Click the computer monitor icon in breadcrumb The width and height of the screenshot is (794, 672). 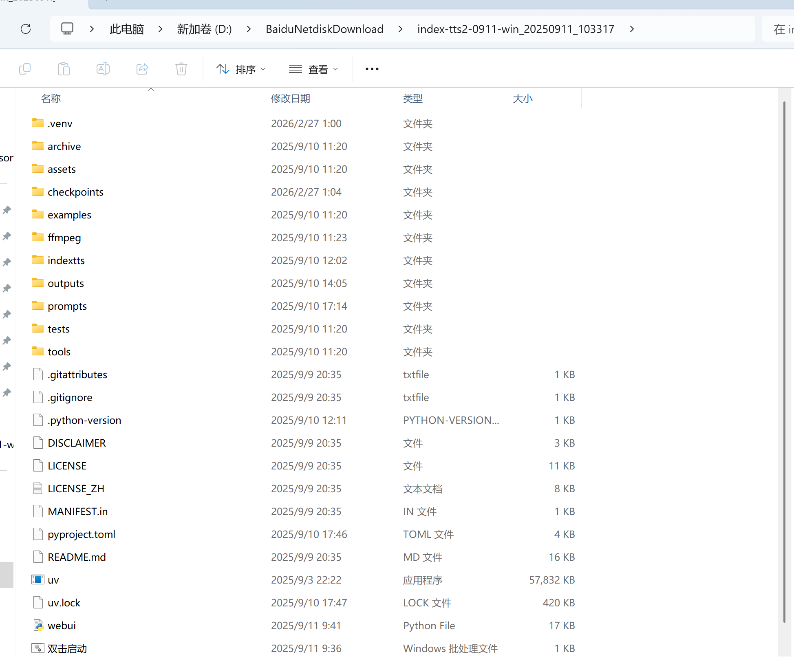(67, 29)
